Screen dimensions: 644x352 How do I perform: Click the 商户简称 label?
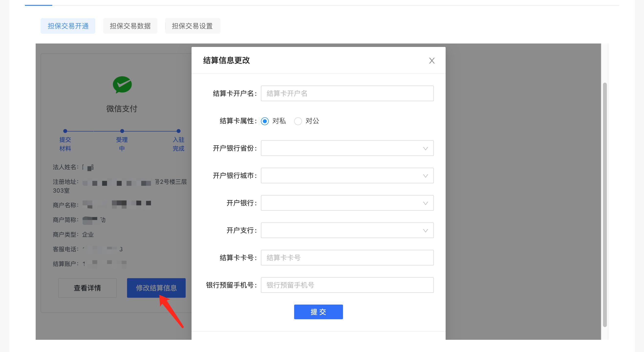(65, 220)
